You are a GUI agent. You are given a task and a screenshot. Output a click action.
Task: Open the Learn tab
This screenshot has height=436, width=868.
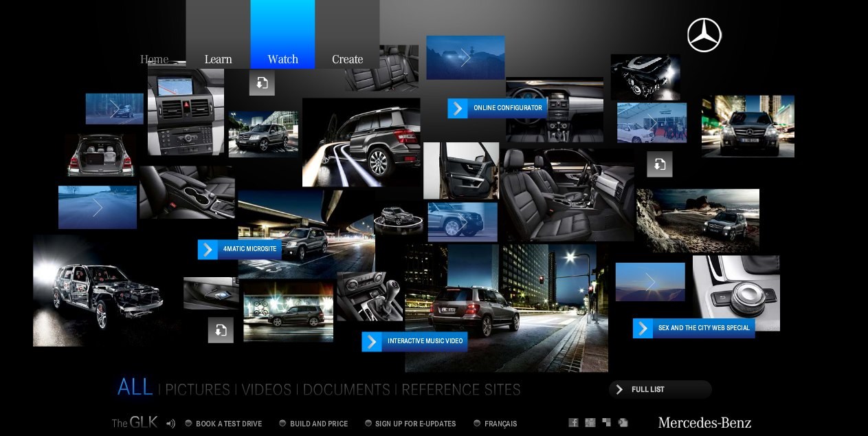(218, 34)
